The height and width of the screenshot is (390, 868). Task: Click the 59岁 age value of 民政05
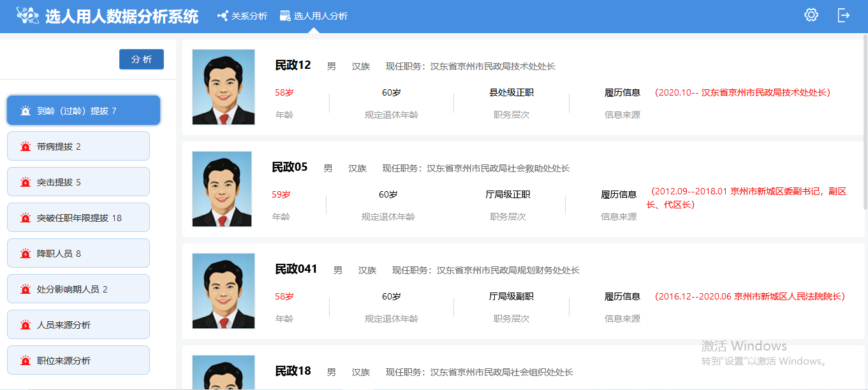coord(281,194)
